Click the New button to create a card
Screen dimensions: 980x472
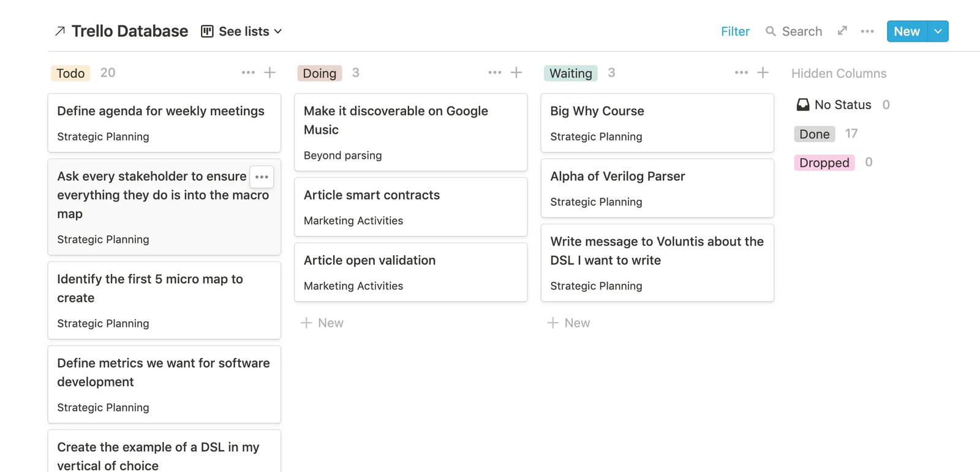coord(906,31)
